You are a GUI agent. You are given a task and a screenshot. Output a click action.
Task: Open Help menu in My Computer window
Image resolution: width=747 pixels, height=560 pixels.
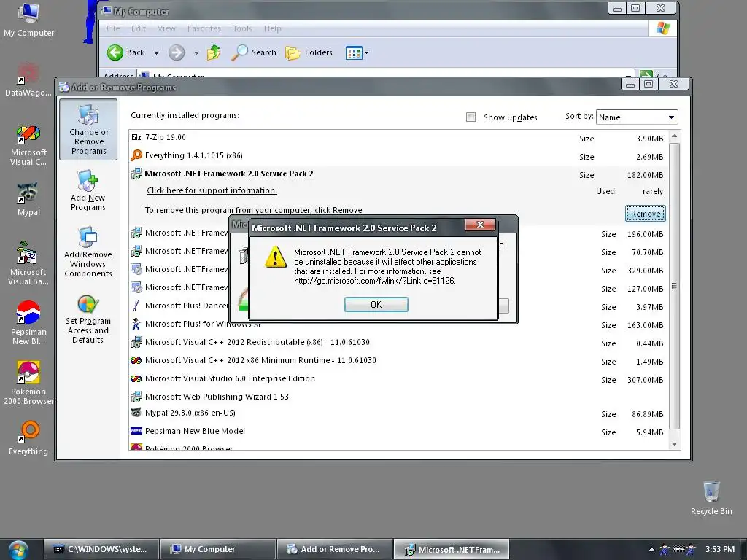(273, 28)
